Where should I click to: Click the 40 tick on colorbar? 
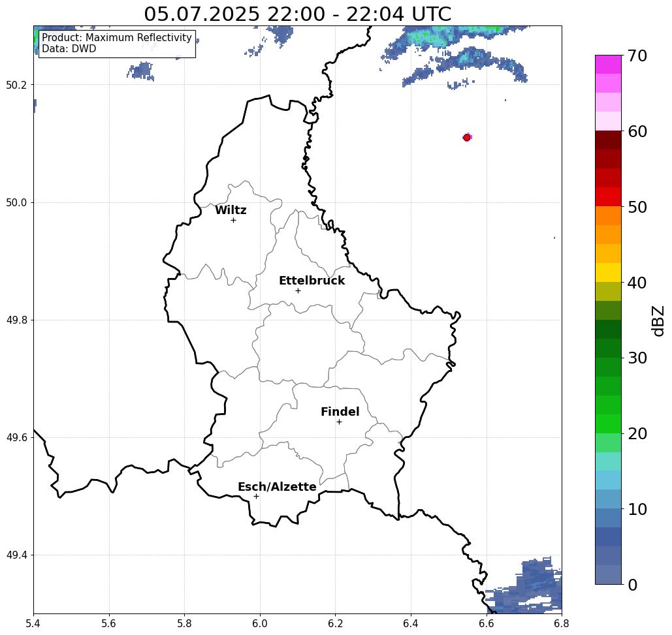point(637,283)
